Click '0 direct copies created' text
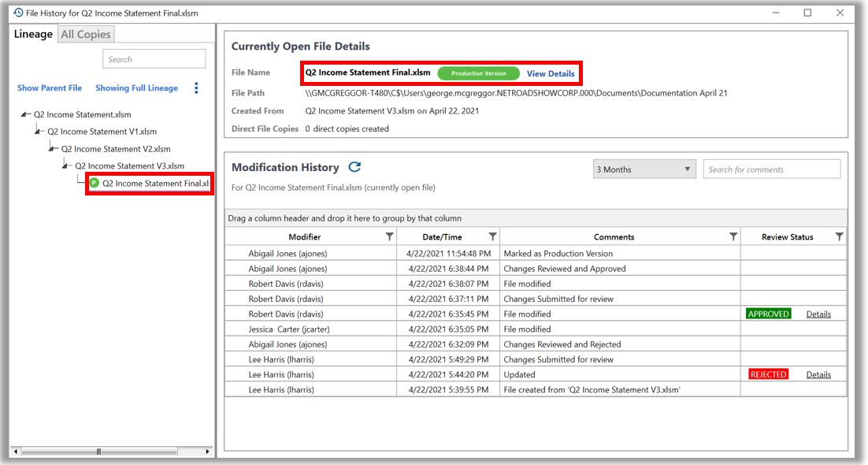 pos(347,128)
